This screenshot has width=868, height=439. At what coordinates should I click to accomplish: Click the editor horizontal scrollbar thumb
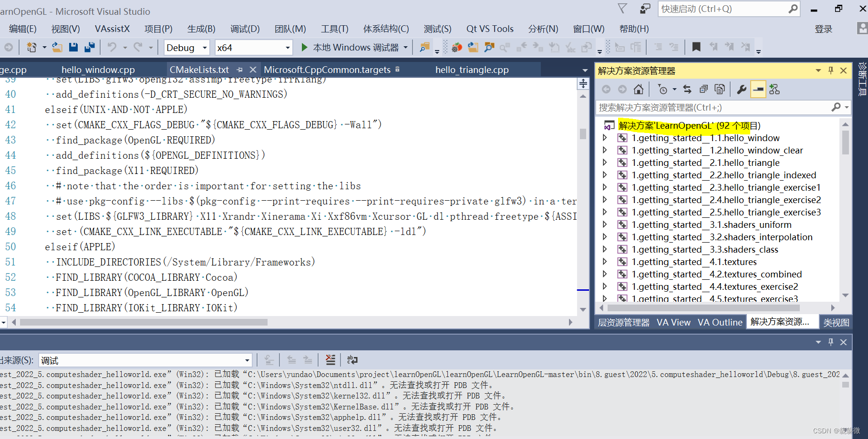(144, 322)
